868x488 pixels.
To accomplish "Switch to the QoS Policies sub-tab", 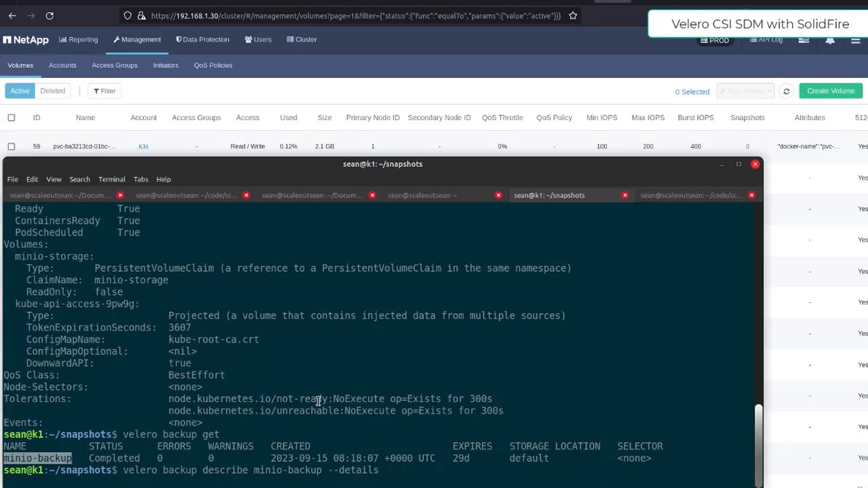I will (213, 65).
